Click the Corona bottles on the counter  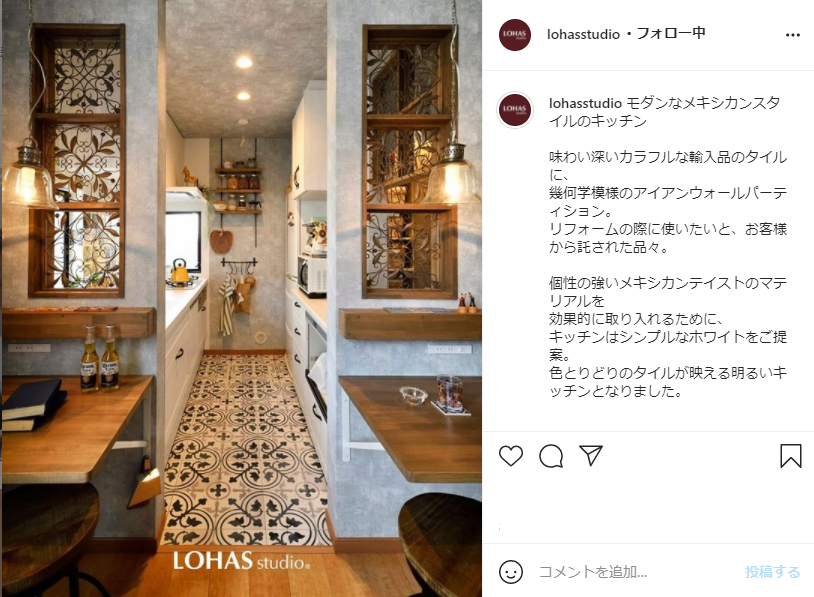[x=100, y=359]
